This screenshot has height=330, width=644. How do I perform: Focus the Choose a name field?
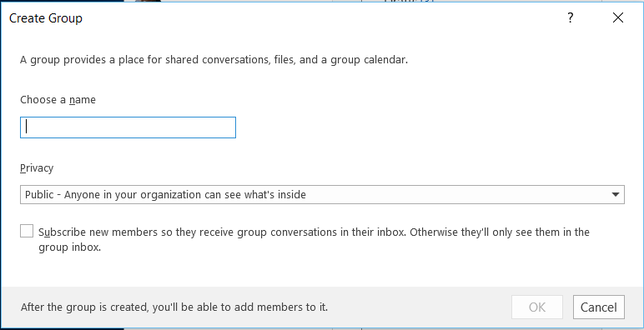click(128, 127)
